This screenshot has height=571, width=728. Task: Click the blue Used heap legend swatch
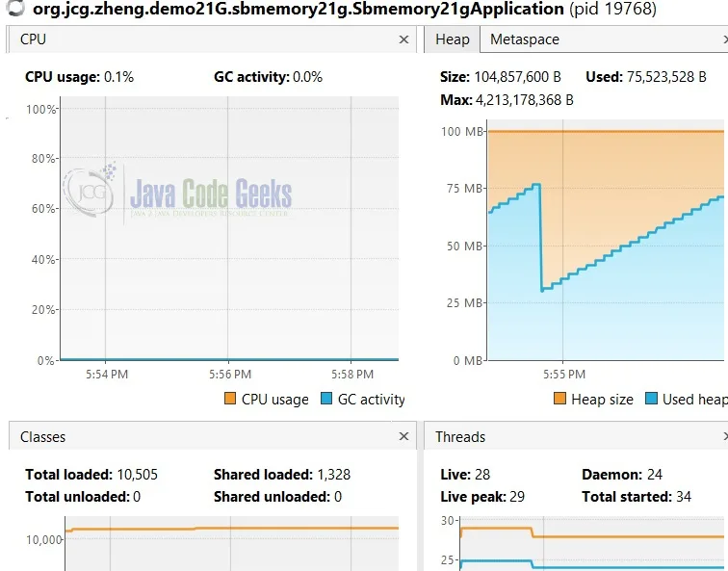(651, 399)
